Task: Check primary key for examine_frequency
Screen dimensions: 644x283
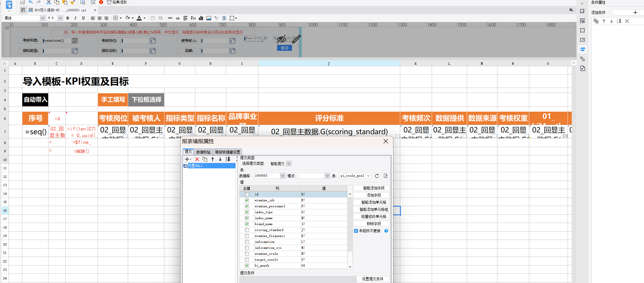Action: pyautogui.click(x=247, y=236)
